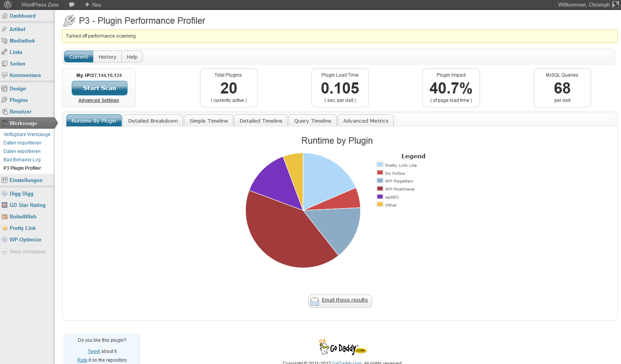Open the Detailed Breakdown tab
Image resolution: width=621 pixels, height=364 pixels.
[153, 121]
